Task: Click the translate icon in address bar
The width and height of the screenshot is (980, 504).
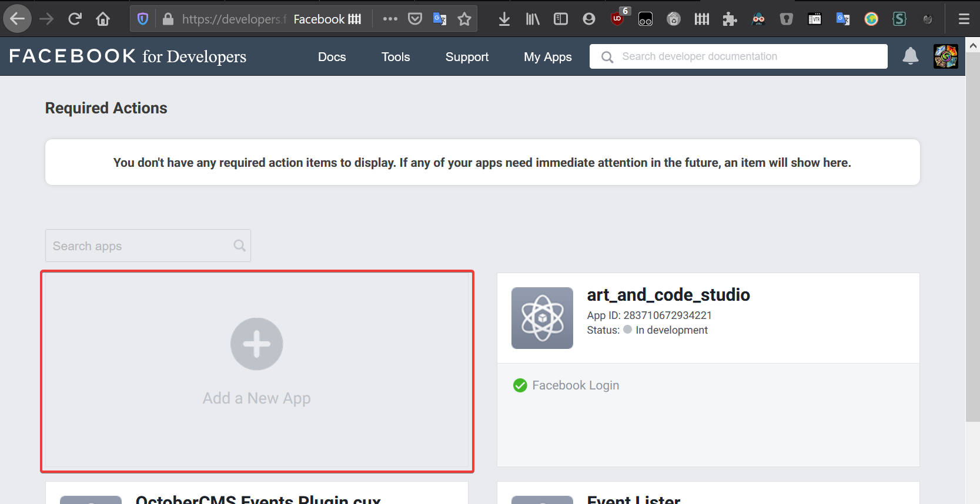Action: [440, 19]
